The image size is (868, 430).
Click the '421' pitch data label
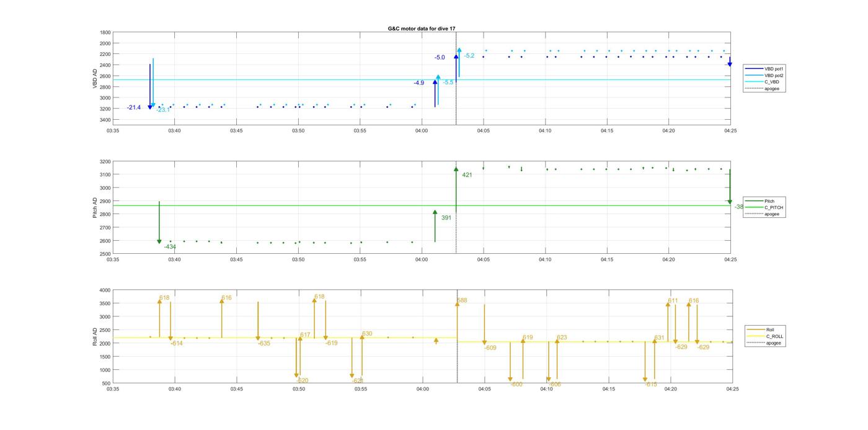(x=467, y=175)
